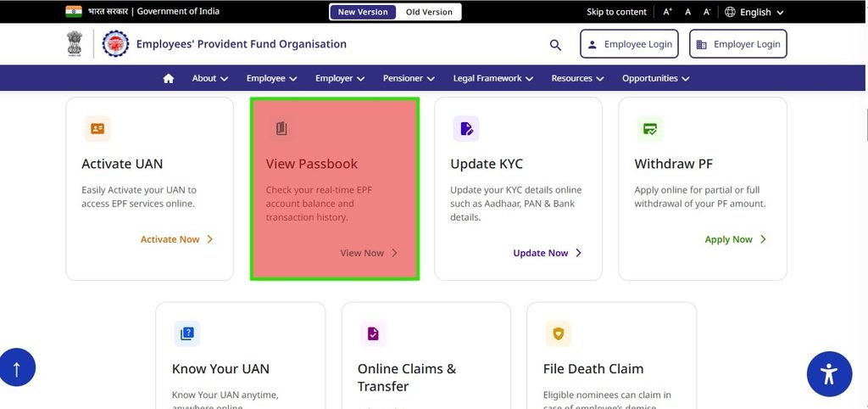868x409 pixels.
Task: Click the Employees' Provident Fund Organisation title
Action: pyautogui.click(x=242, y=44)
